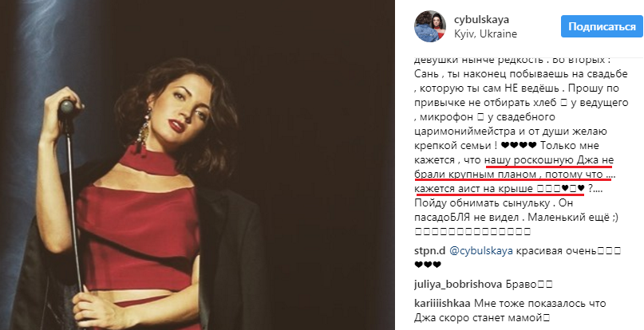The height and width of the screenshot is (330, 644).
Task: Click the underlined phrase кажется аист на крыше
Action: (x=472, y=188)
